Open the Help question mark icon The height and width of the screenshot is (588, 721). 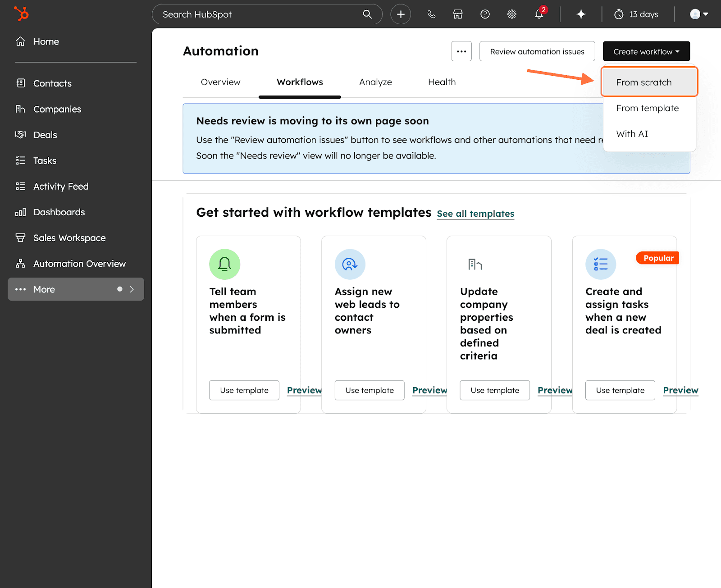485,14
